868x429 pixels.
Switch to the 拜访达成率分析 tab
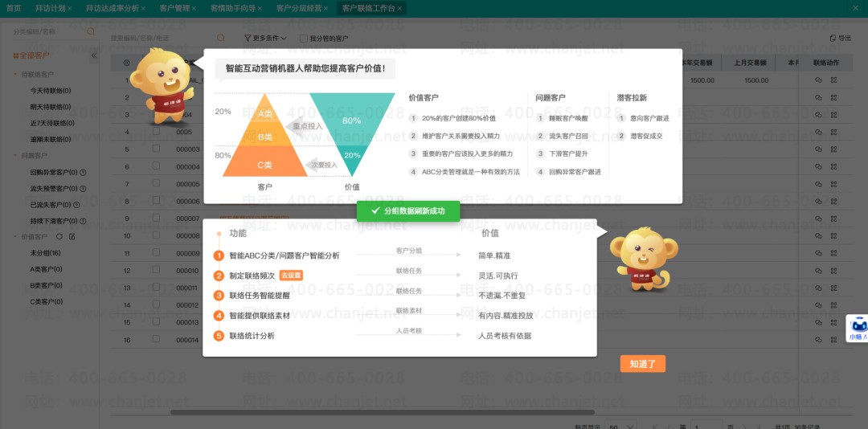113,8
